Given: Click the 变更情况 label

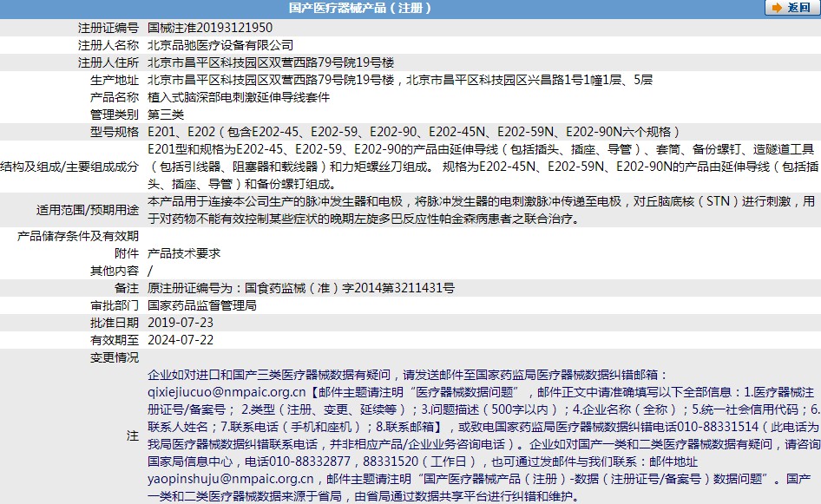Looking at the screenshot, I should click(115, 357).
